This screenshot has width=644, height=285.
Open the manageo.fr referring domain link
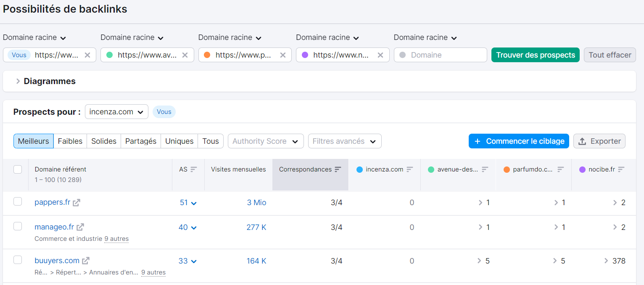(x=54, y=227)
